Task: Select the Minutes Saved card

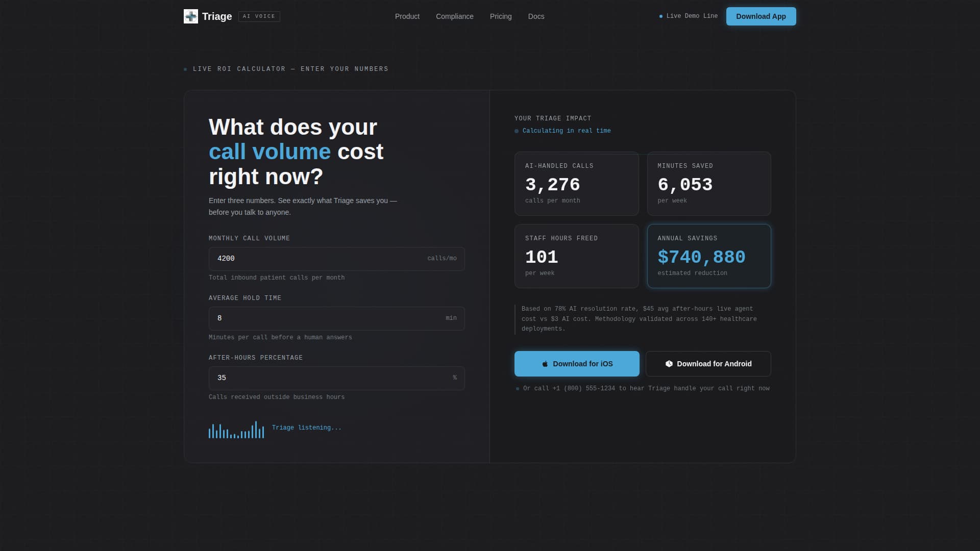Action: pyautogui.click(x=709, y=184)
